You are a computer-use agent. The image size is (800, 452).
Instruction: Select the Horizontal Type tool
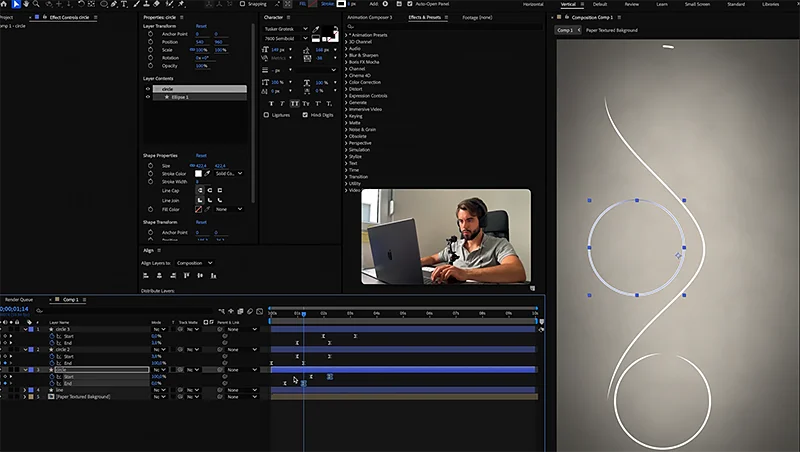(124, 4)
